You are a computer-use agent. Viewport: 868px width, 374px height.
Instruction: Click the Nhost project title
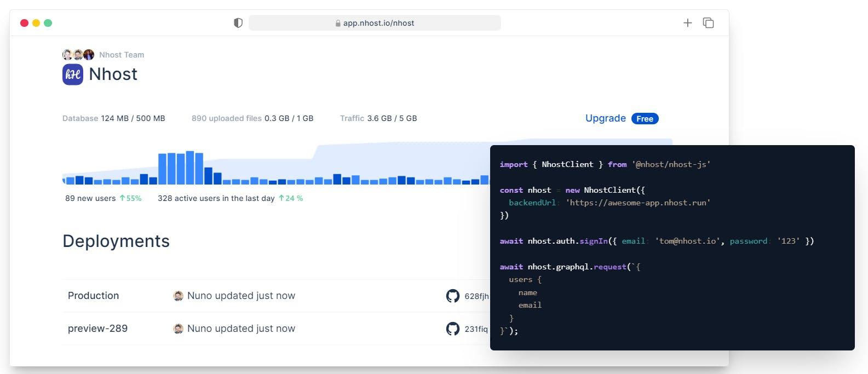tap(113, 74)
